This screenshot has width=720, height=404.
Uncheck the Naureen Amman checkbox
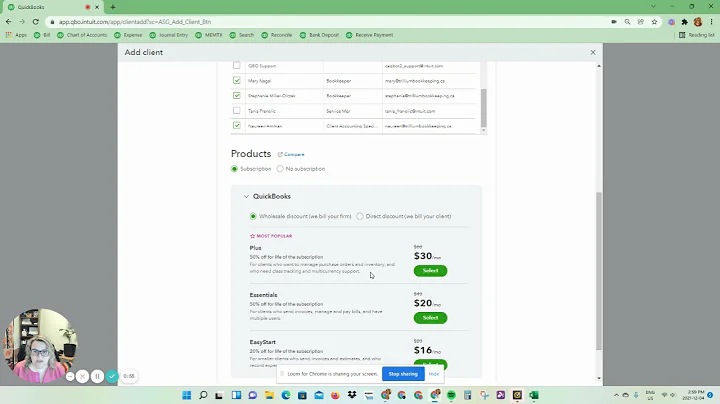[236, 125]
